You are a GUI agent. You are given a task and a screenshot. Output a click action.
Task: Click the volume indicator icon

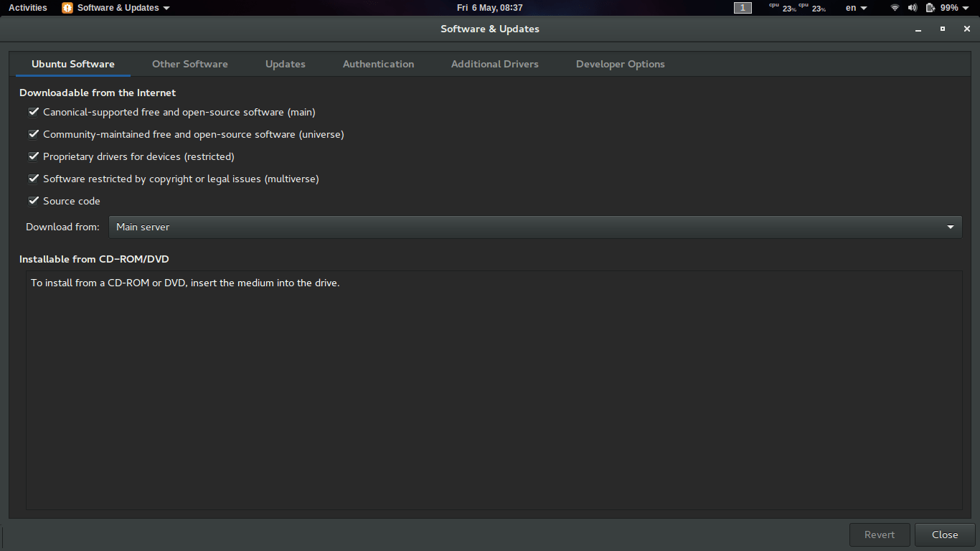(x=911, y=8)
